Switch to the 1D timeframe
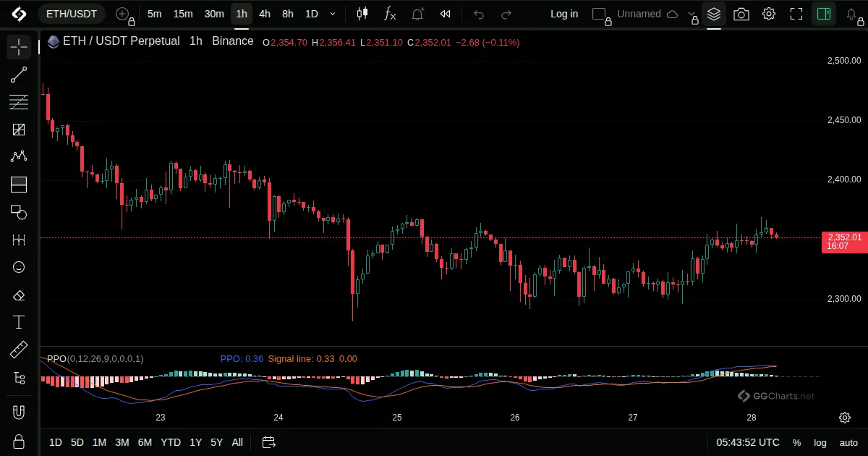Screen dimensions: 868x456 point(311,14)
